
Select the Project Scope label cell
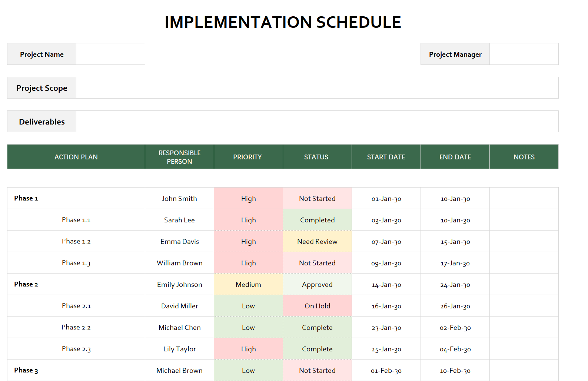point(42,88)
